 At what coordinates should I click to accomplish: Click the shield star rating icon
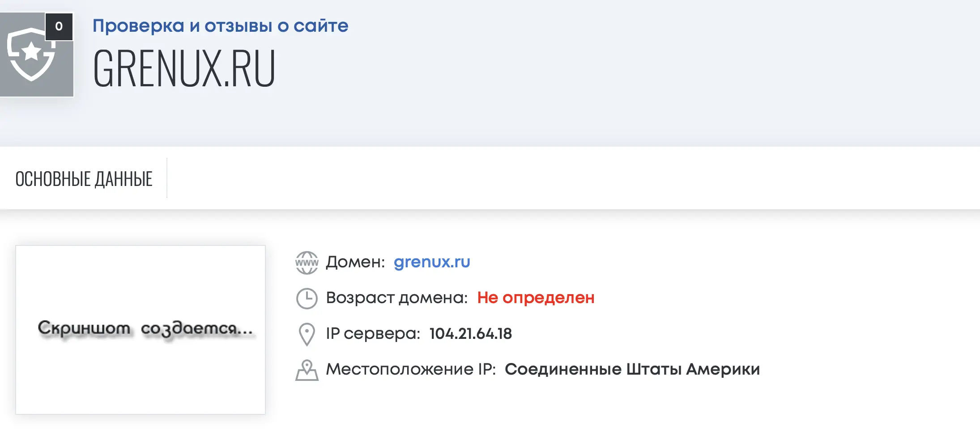[x=31, y=55]
